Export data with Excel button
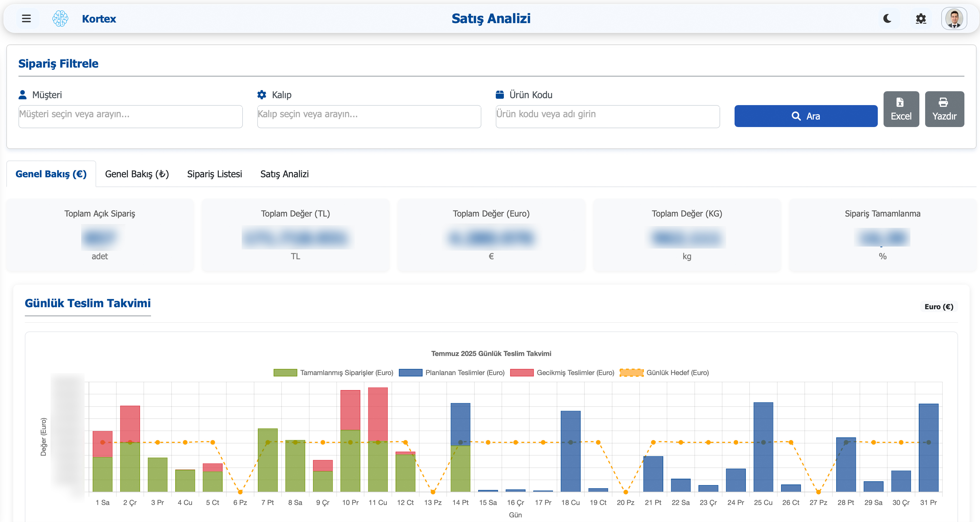Viewport: 980px width, 522px height. 901,109
